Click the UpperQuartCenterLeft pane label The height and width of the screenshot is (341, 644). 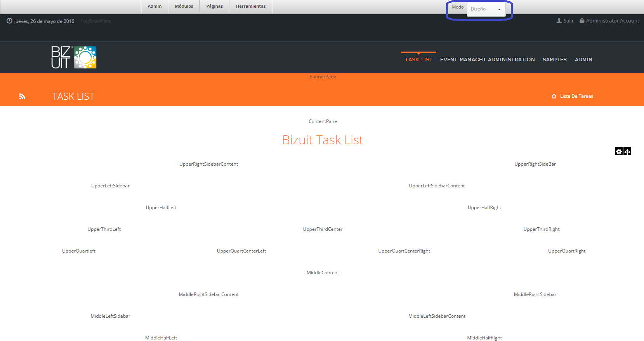(241, 251)
